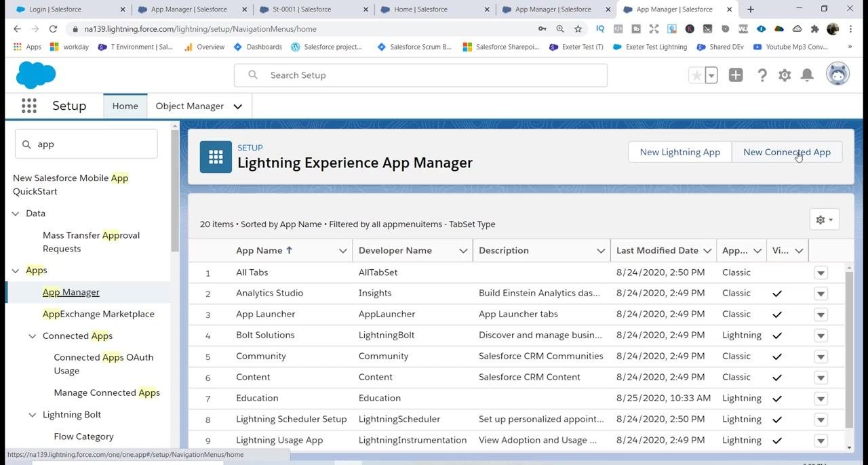Open row actions for Education row
This screenshot has height=465, width=868.
pos(821,399)
